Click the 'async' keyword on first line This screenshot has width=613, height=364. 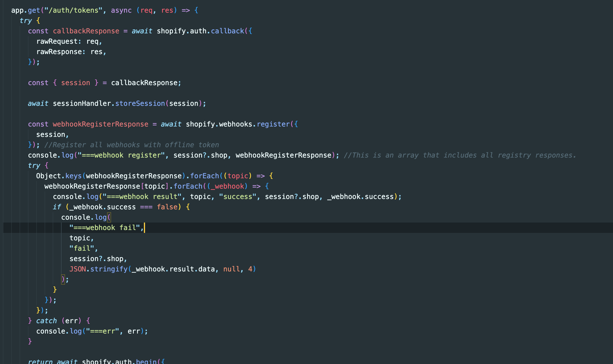coord(121,10)
